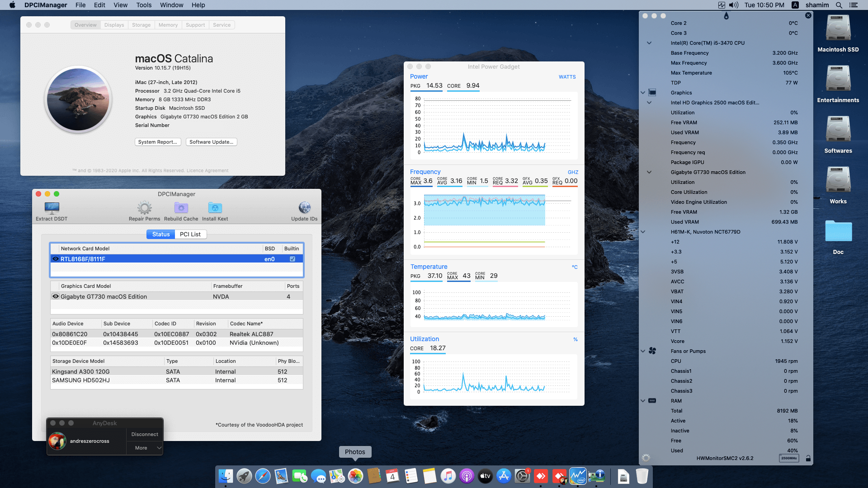
Task: Collapse Fans or Pumps section
Action: click(643, 351)
